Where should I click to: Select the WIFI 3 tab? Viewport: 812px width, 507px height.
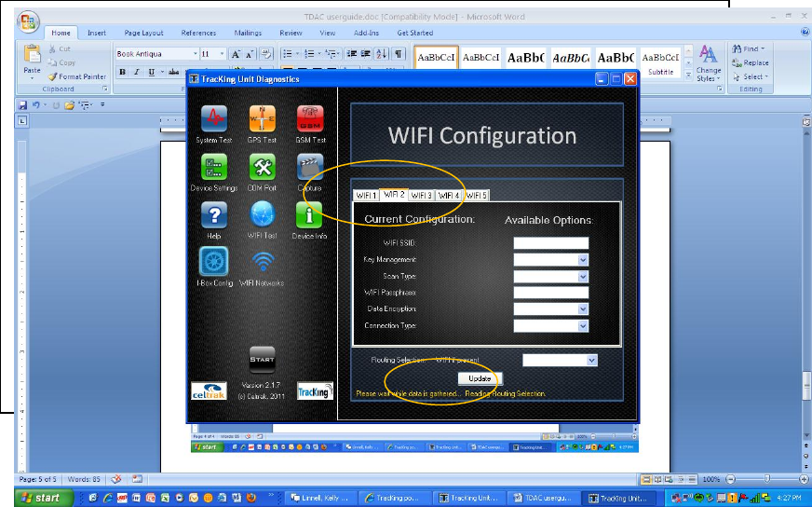pyautogui.click(x=421, y=196)
